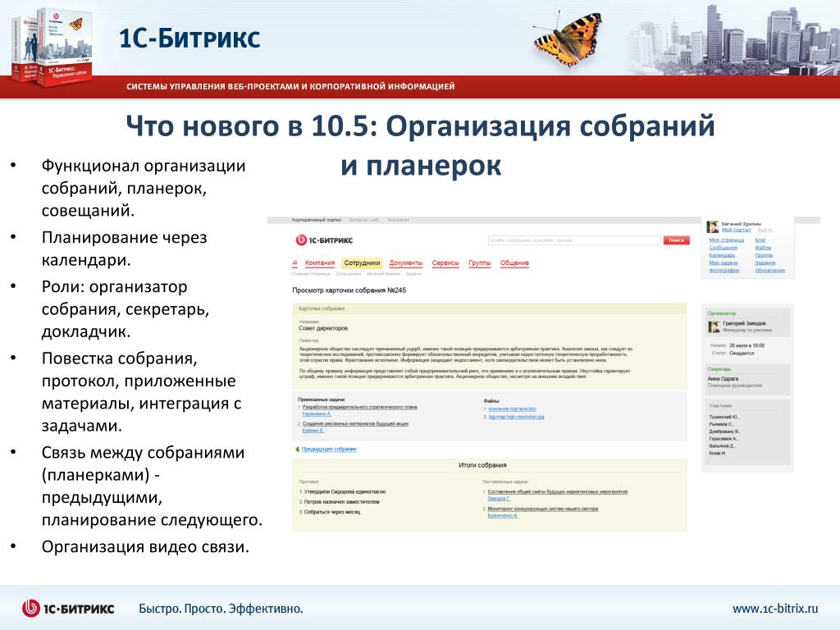Click organizer name Григорий Заводов

click(x=744, y=323)
